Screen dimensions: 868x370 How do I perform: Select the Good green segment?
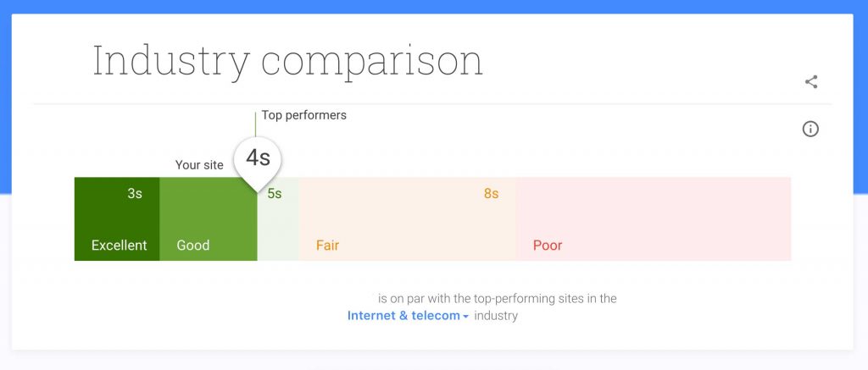209,219
